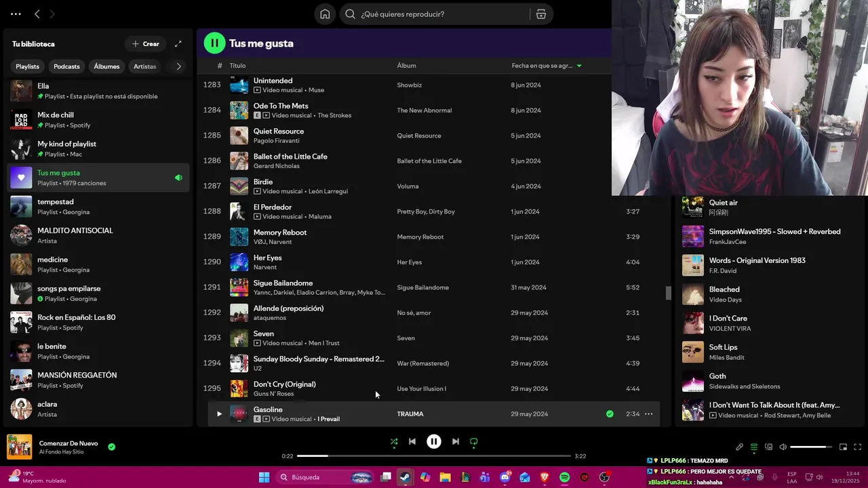Image resolution: width=868 pixels, height=488 pixels.
Task: Open Windows Start menu
Action: (x=264, y=477)
